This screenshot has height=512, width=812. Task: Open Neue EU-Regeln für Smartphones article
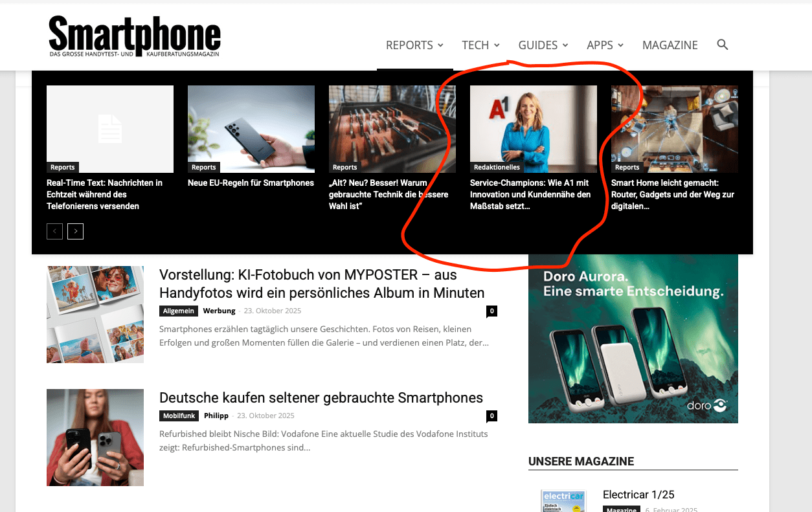pos(251,183)
